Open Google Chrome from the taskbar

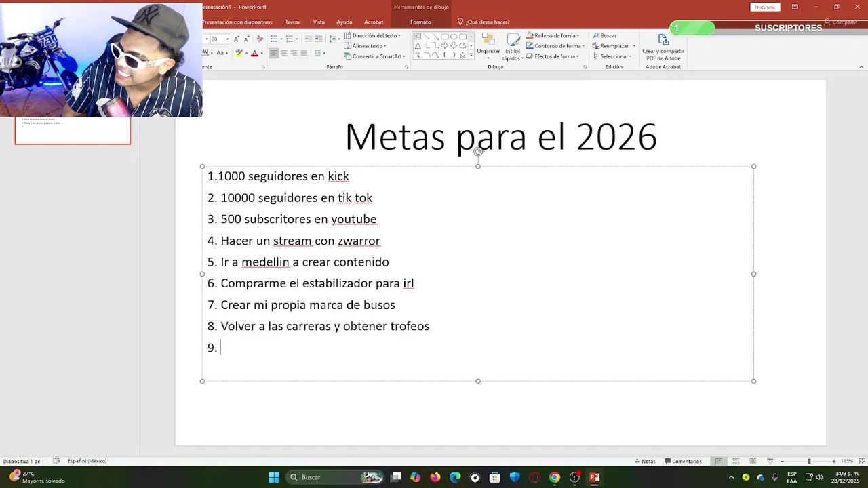555,477
